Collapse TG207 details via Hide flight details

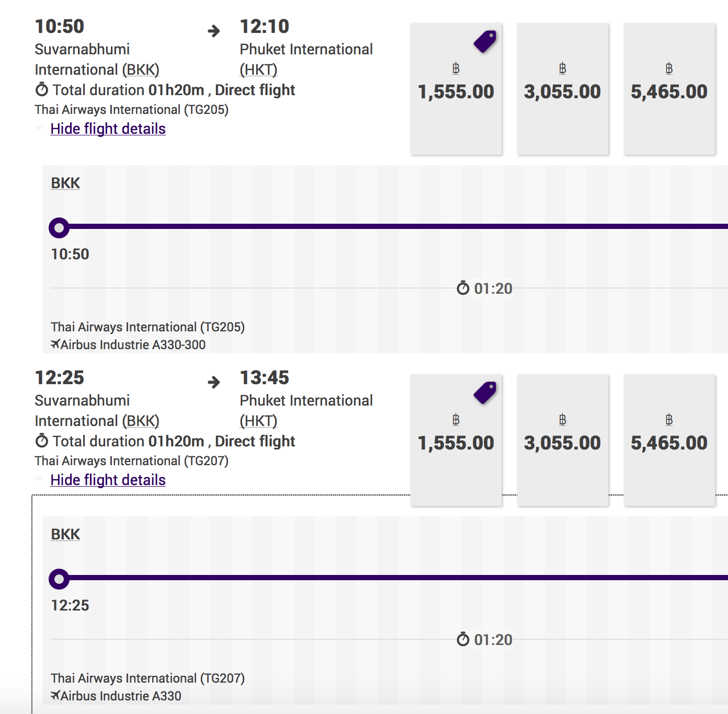pyautogui.click(x=108, y=480)
